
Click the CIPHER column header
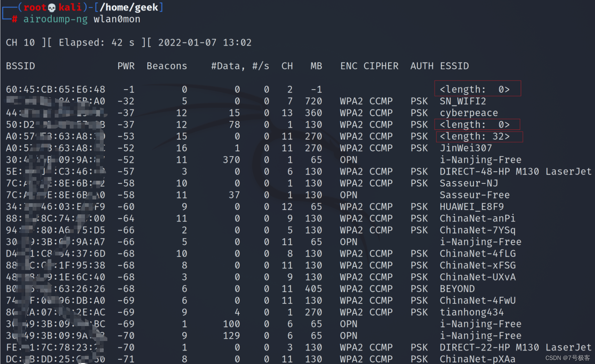click(381, 66)
